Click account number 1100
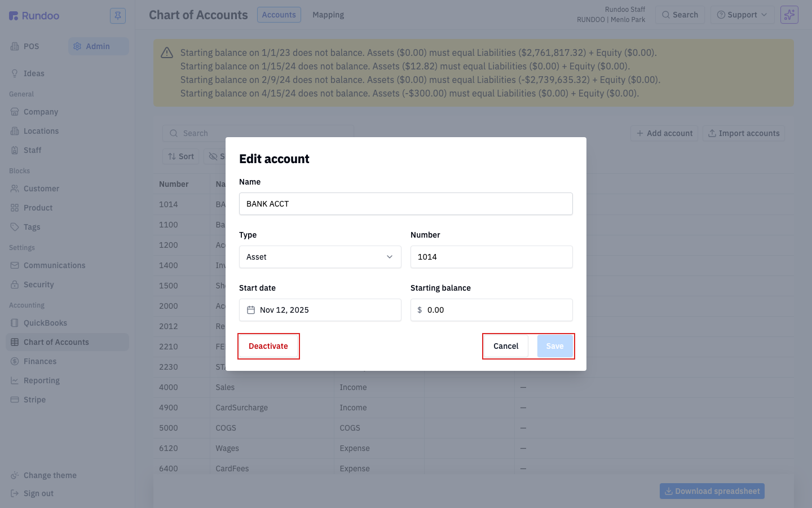The width and height of the screenshot is (812, 508). (169, 225)
